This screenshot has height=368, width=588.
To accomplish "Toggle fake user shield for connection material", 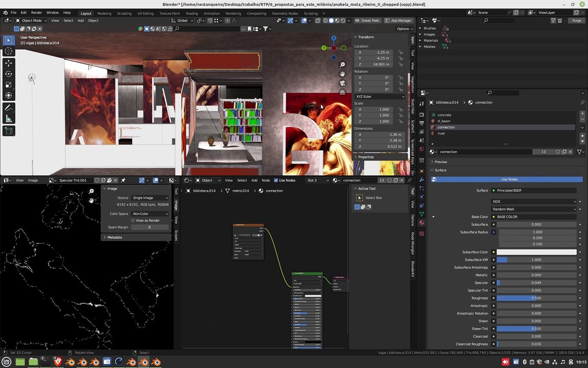I will (557, 152).
